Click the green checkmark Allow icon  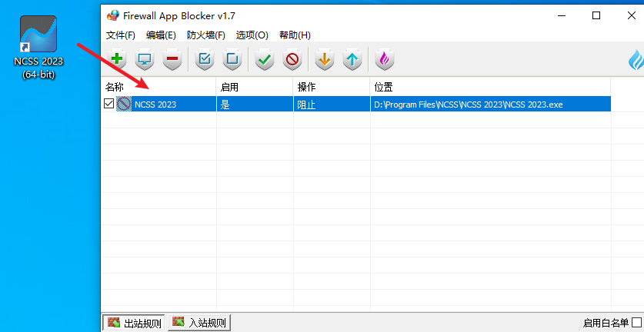265,59
